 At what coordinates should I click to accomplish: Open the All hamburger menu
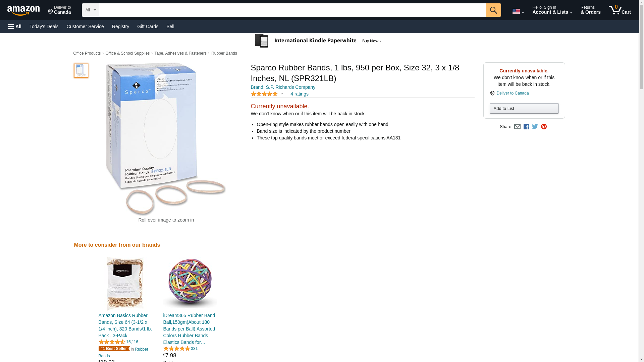[x=15, y=26]
